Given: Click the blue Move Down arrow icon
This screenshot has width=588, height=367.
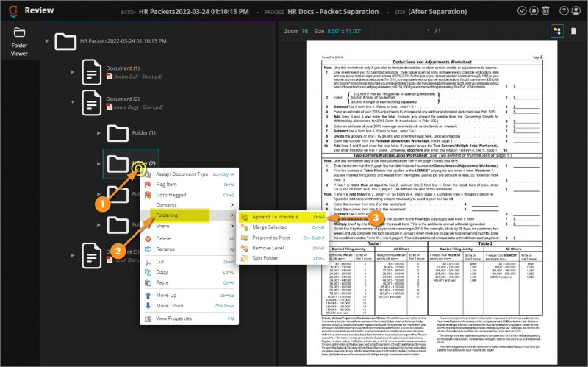Looking at the screenshot, I should [x=148, y=306].
